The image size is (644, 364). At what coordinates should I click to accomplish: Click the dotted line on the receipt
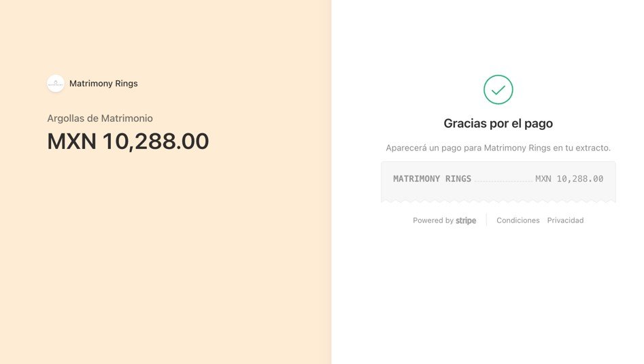point(503,182)
